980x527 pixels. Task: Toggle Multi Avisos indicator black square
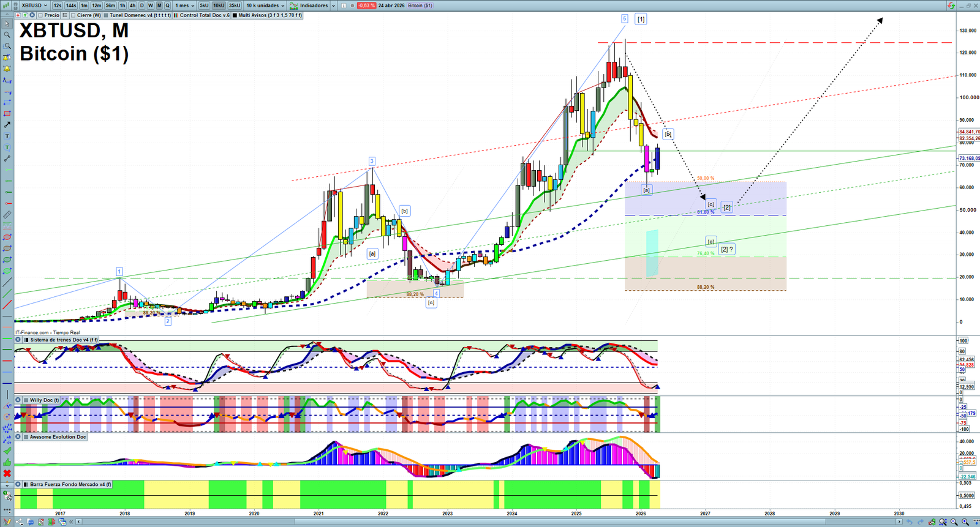pos(235,15)
